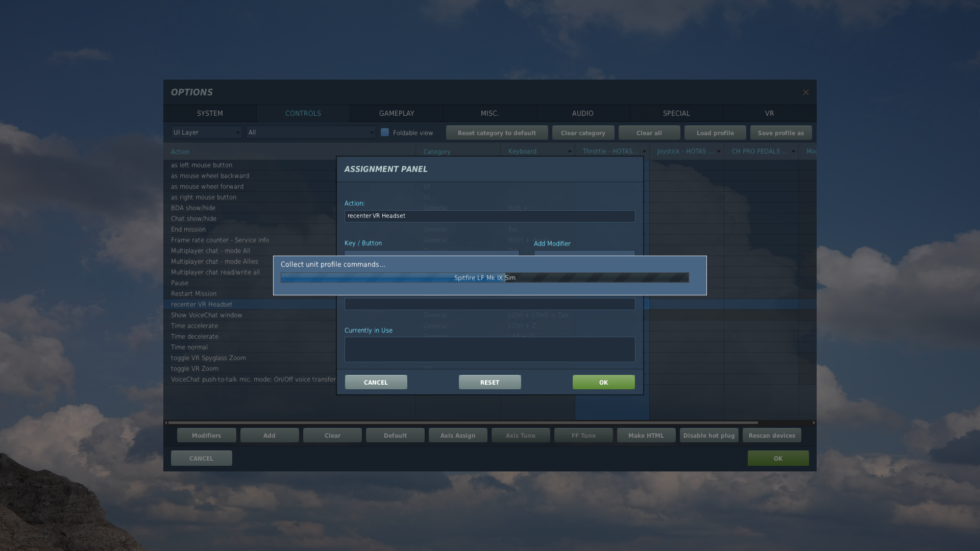980x551 pixels.
Task: Click the Spitfire LF Mk IX progress bar
Action: pyautogui.click(x=485, y=278)
